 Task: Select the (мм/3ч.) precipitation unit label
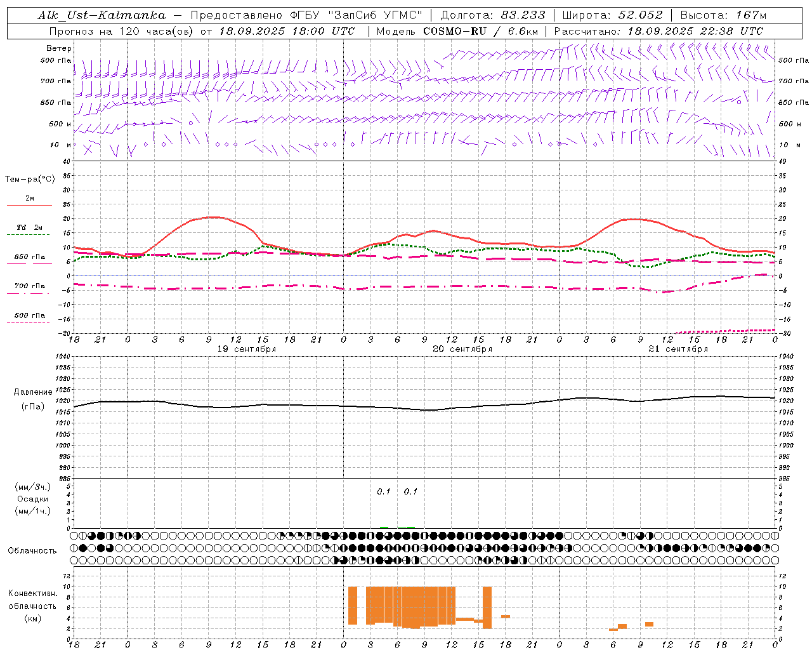tap(33, 487)
